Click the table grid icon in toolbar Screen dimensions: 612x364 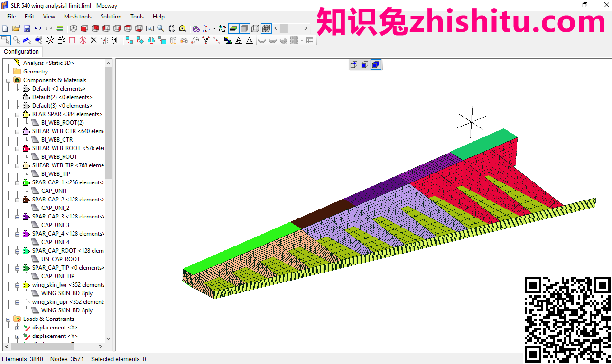[x=310, y=40]
